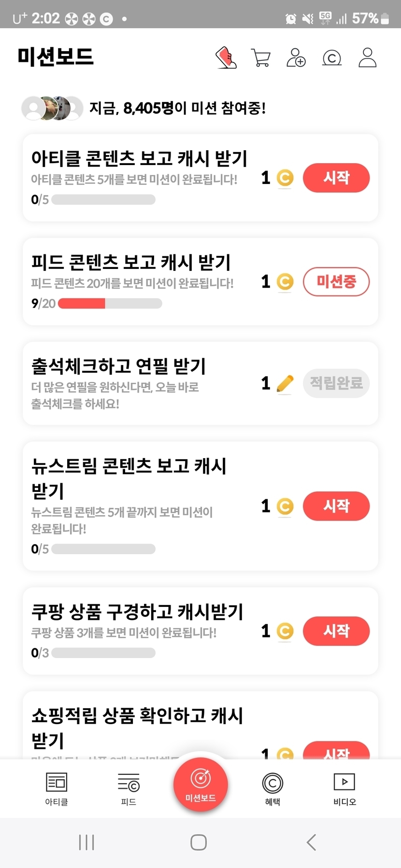The image size is (401, 868).
Task: Open the my profile icon
Action: (367, 57)
